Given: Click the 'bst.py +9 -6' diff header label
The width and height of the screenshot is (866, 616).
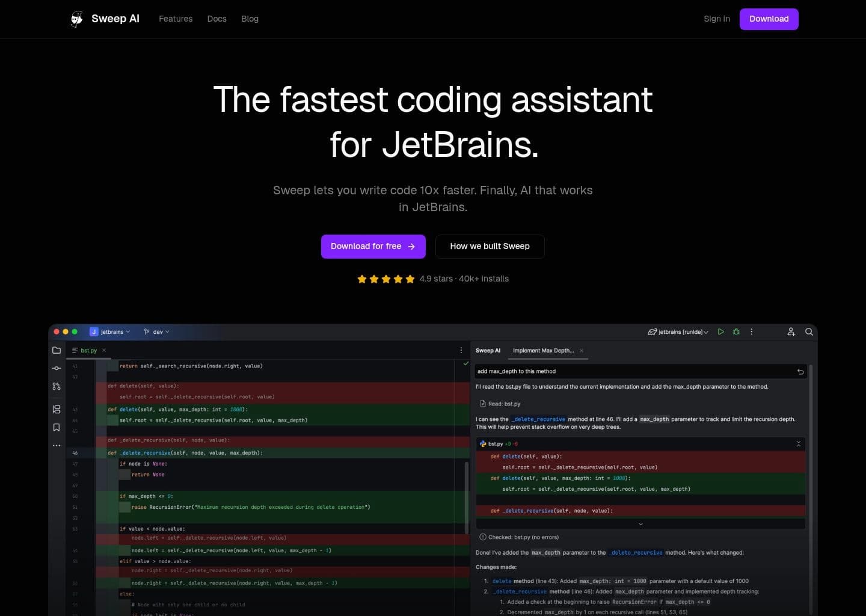Looking at the screenshot, I should pos(503,444).
